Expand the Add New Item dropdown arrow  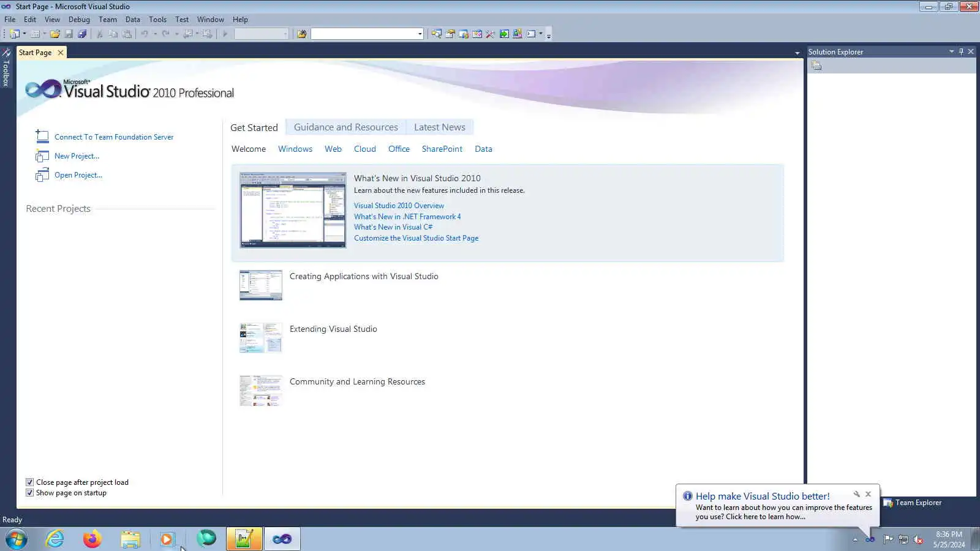pyautogui.click(x=45, y=34)
